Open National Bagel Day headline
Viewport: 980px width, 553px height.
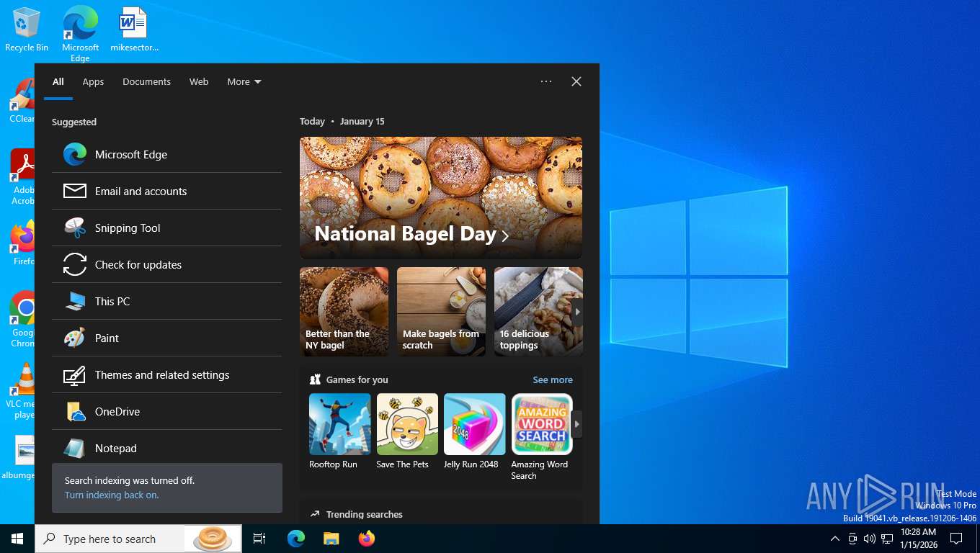click(x=441, y=198)
